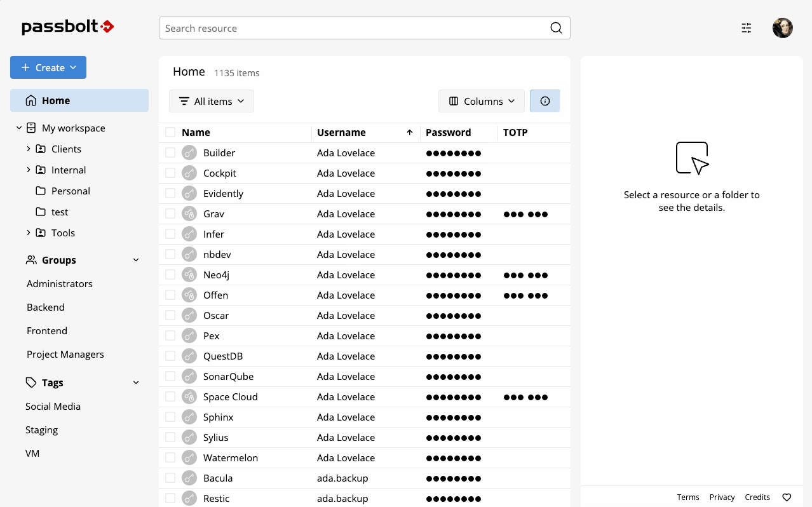Check the box for the Grav row

pos(170,213)
